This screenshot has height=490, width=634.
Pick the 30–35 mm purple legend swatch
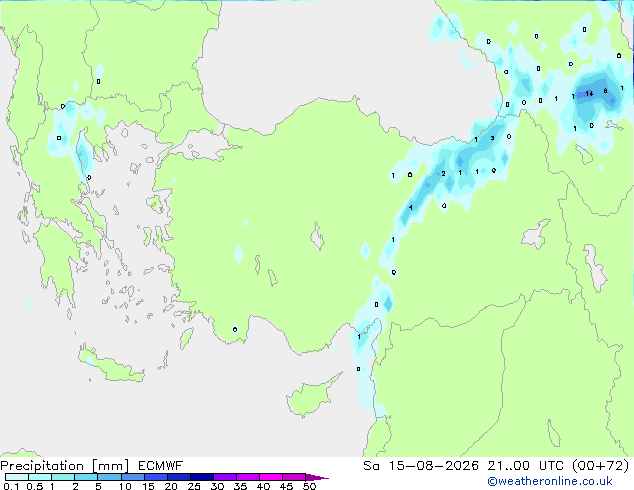[225, 477]
